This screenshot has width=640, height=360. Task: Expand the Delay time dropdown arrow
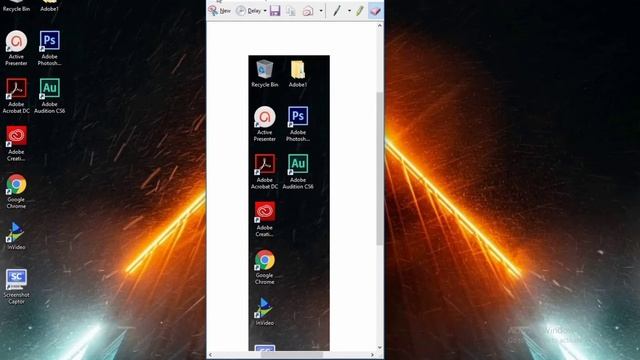point(265,11)
